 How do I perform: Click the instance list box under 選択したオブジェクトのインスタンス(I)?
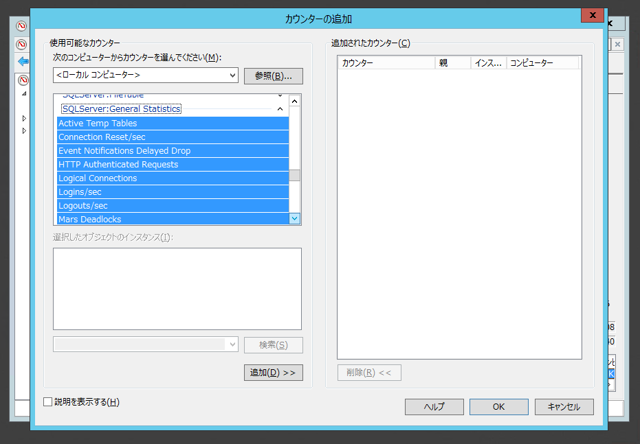pos(177,289)
